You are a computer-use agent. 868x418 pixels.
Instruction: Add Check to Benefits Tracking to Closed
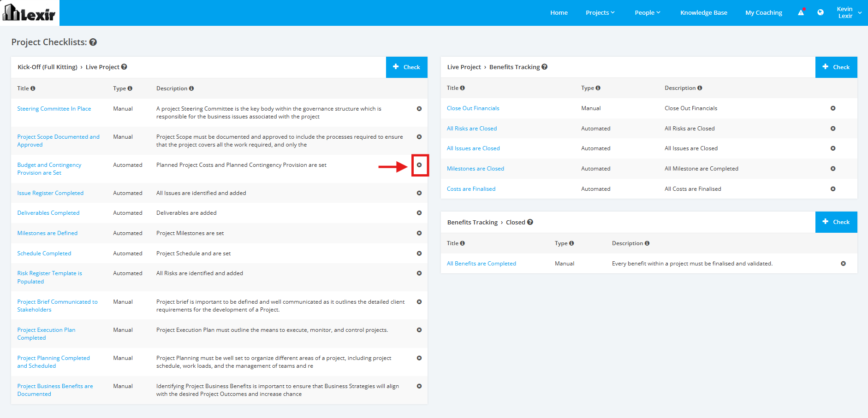(x=836, y=222)
